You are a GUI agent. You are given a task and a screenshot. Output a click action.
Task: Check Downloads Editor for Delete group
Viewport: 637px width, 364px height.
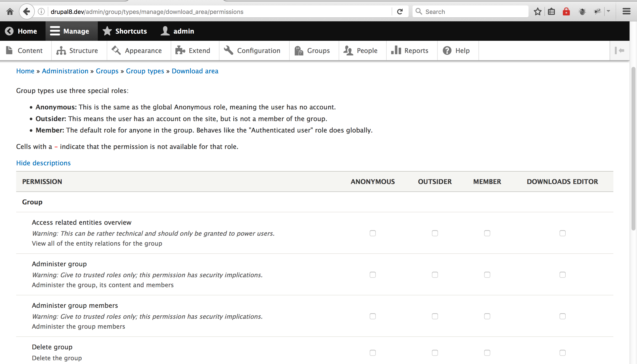coord(562,353)
